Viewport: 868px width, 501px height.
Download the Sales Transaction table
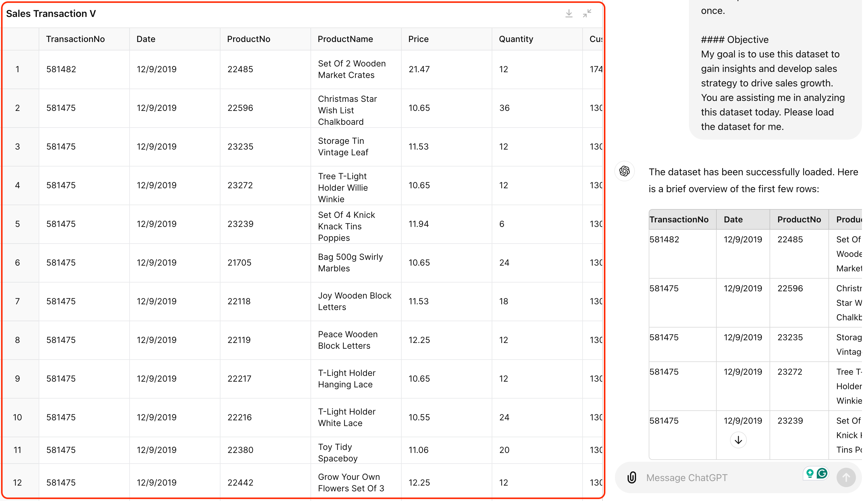click(569, 14)
